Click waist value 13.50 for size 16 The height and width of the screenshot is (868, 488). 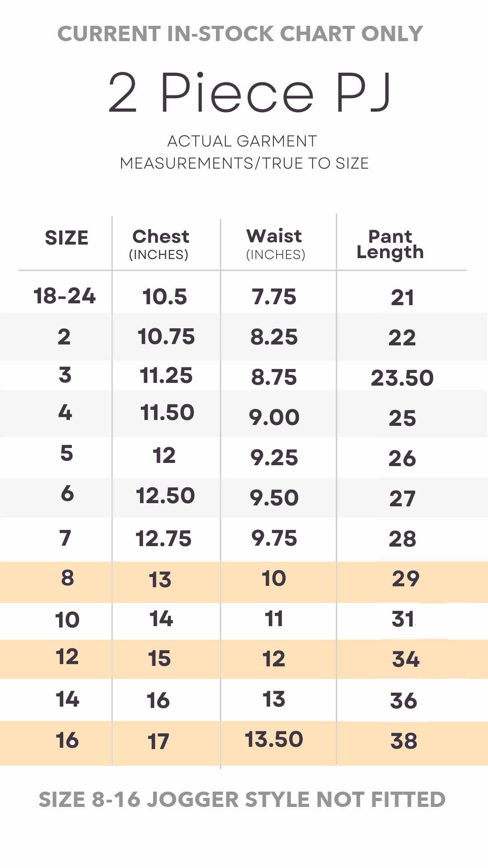[x=274, y=740]
